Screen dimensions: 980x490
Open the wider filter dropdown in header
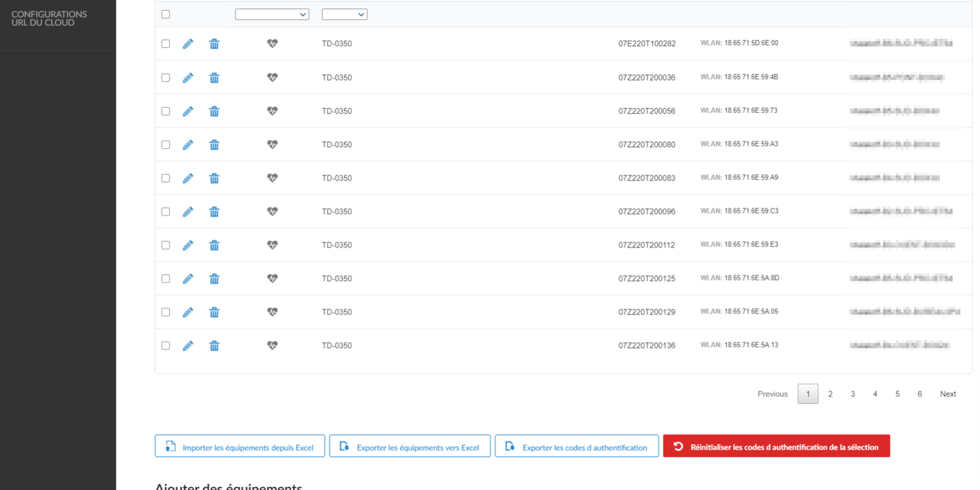coord(272,14)
